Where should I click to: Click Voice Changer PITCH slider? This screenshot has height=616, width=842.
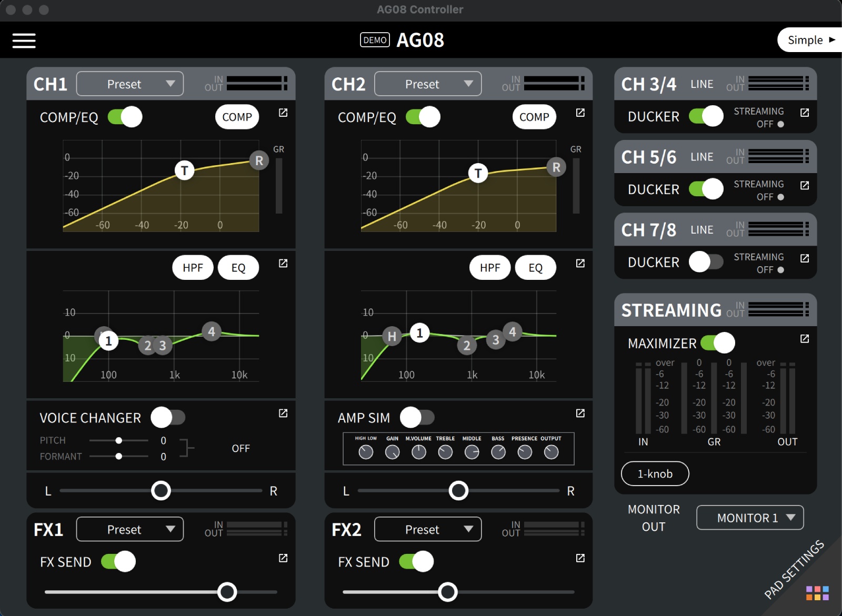pos(119,440)
